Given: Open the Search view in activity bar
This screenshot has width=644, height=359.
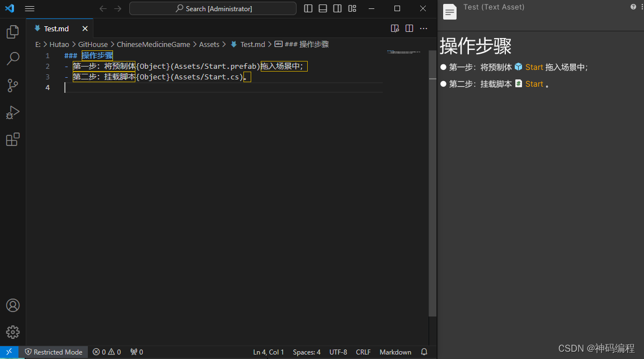Looking at the screenshot, I should coord(13,59).
